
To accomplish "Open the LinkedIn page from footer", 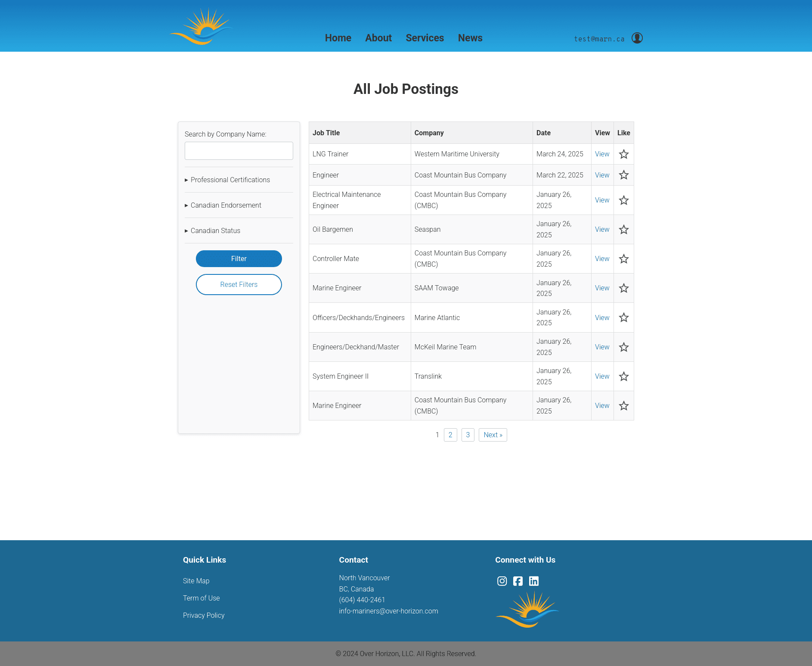I will pos(534,581).
